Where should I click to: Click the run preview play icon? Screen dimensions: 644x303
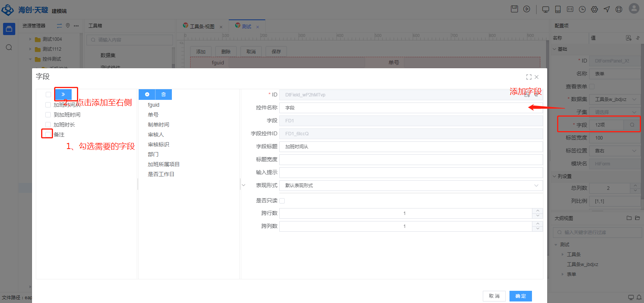(527, 9)
